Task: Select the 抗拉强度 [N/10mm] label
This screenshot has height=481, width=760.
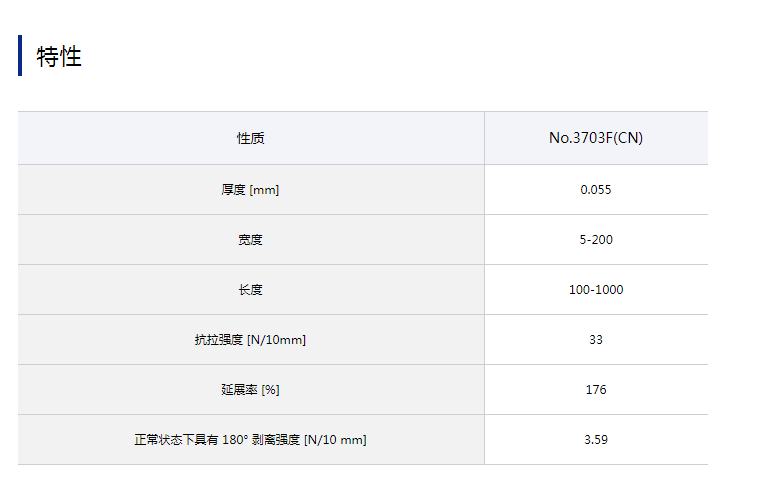Action: 250,340
